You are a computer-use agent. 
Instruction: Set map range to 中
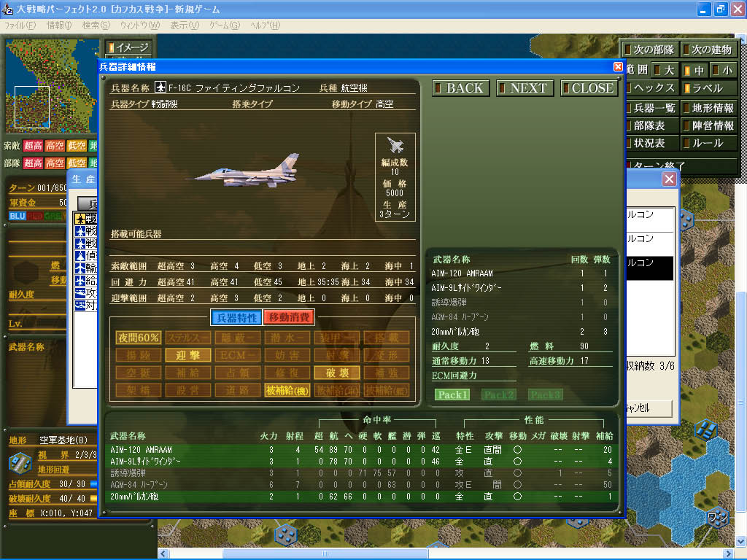[694, 70]
